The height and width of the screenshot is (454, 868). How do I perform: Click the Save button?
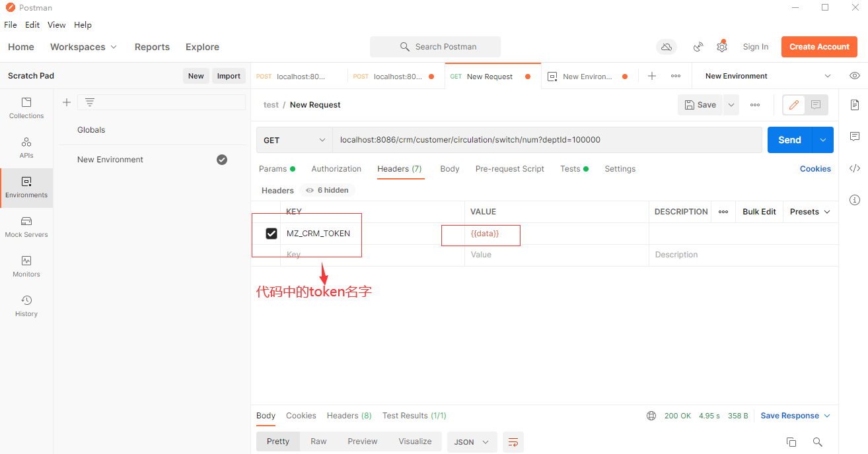(700, 105)
